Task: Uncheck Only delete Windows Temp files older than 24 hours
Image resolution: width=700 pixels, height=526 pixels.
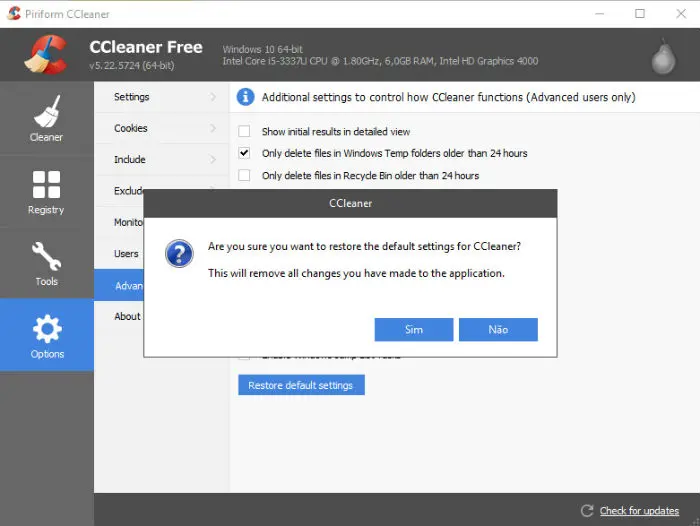Action: click(244, 153)
